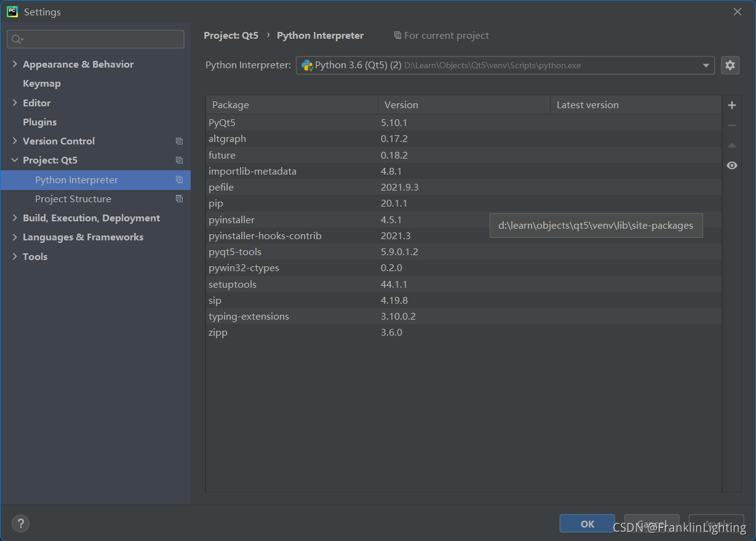
Task: Expand the Tools section
Action: (x=15, y=256)
